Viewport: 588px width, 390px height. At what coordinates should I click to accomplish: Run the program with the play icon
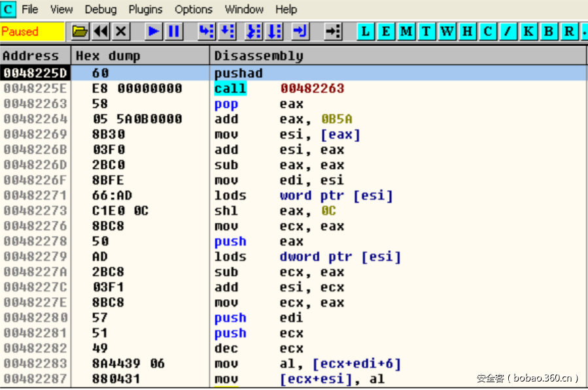(154, 31)
